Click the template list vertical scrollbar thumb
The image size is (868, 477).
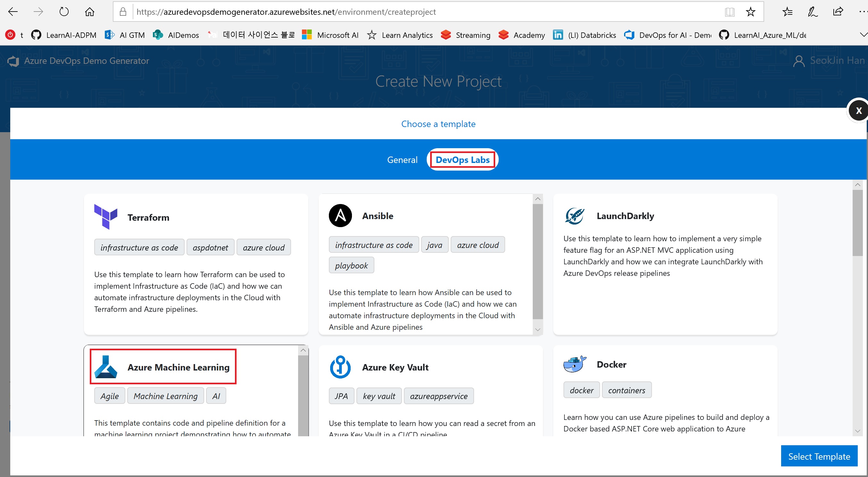[857, 223]
